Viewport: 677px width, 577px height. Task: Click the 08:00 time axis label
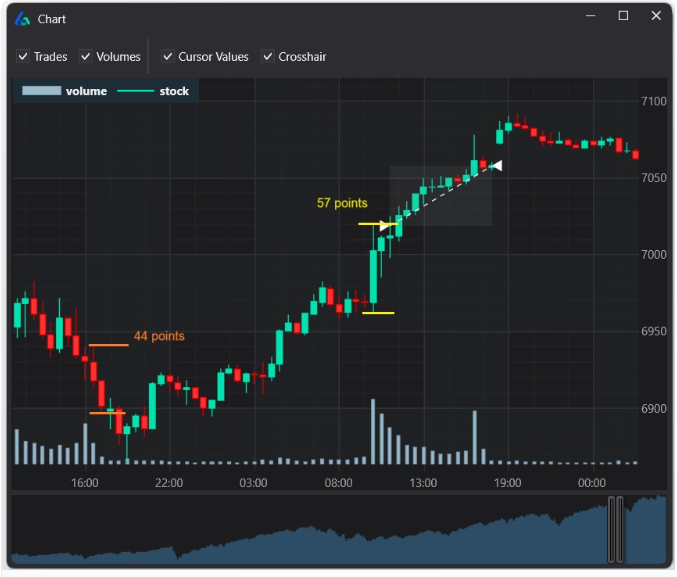tap(338, 483)
